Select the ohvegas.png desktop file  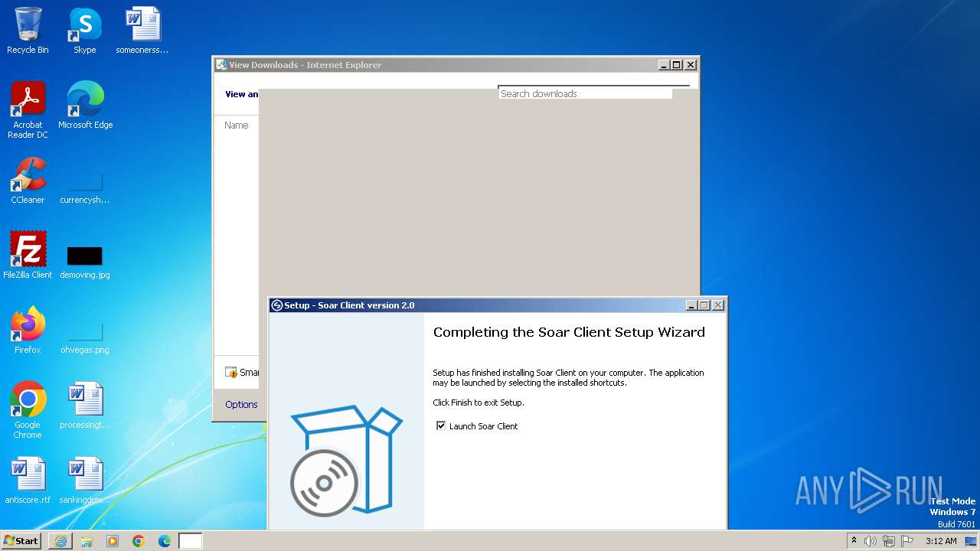click(85, 335)
